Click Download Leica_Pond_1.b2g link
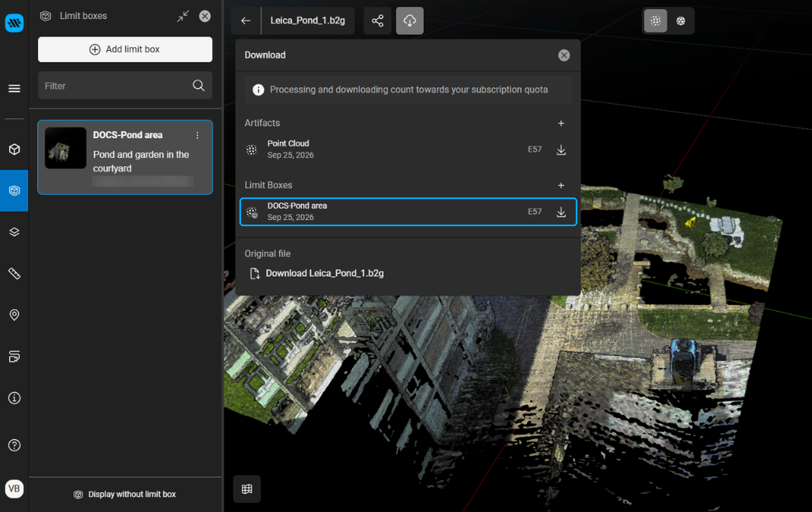 (x=325, y=274)
